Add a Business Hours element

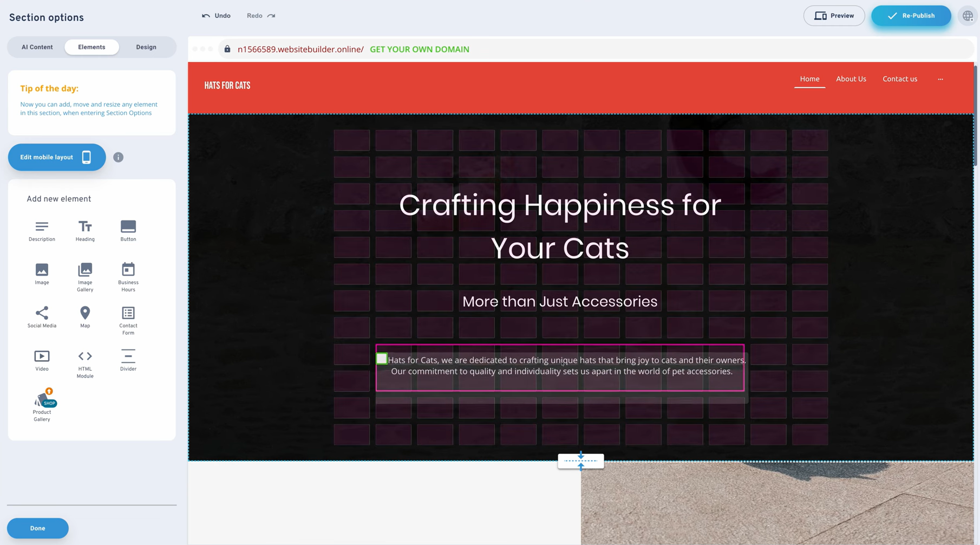point(128,276)
